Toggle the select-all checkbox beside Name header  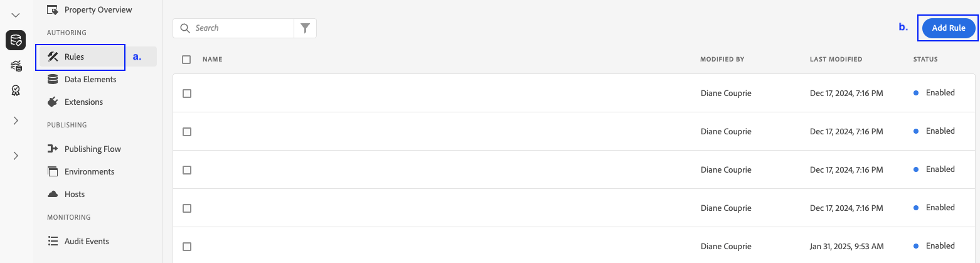click(186, 60)
